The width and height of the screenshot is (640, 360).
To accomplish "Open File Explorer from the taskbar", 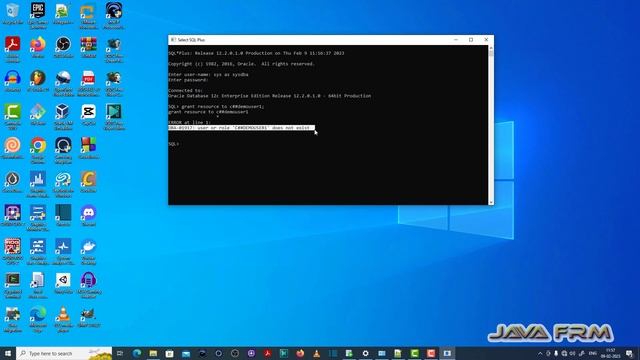I will 153,353.
